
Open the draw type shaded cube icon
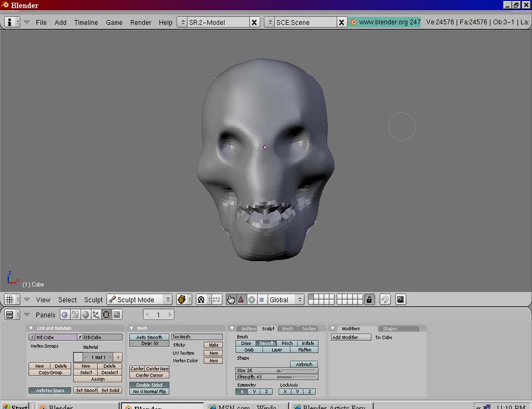click(184, 300)
